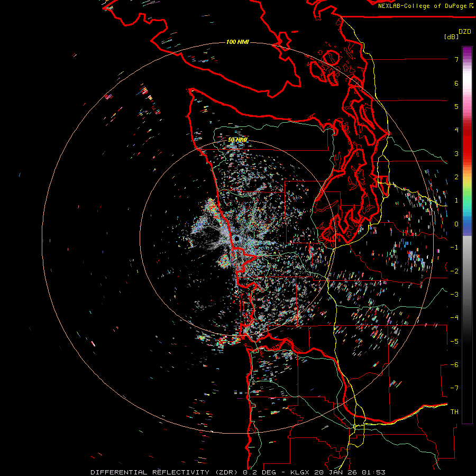Click the 01:53 timestamp text
Viewport: 476px width, 476px height.
coord(374,472)
